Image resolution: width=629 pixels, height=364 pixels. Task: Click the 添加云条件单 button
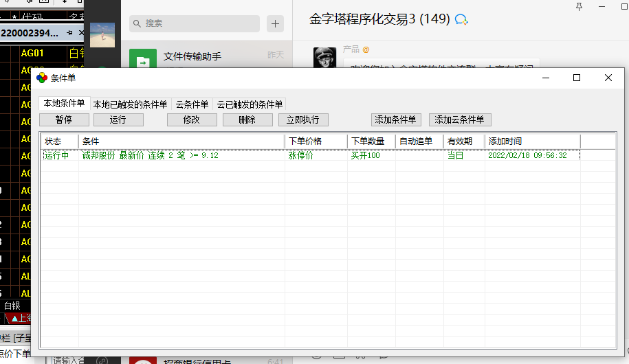(x=460, y=120)
